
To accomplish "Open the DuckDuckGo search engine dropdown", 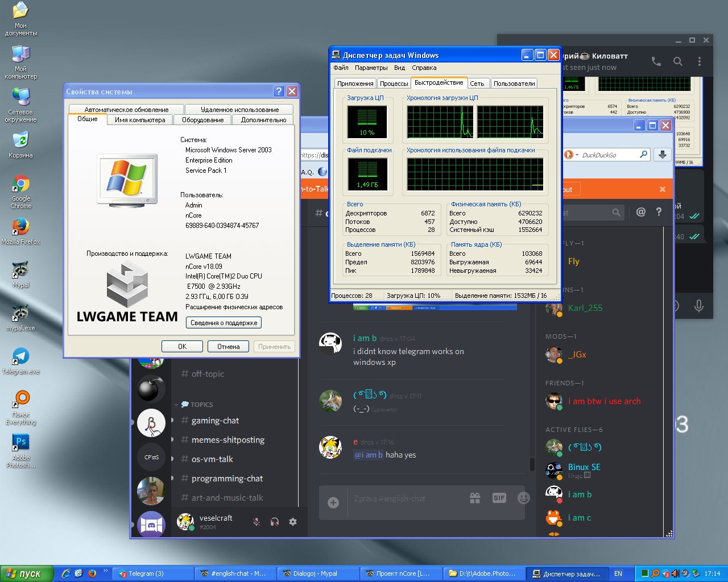I will tap(572, 155).
